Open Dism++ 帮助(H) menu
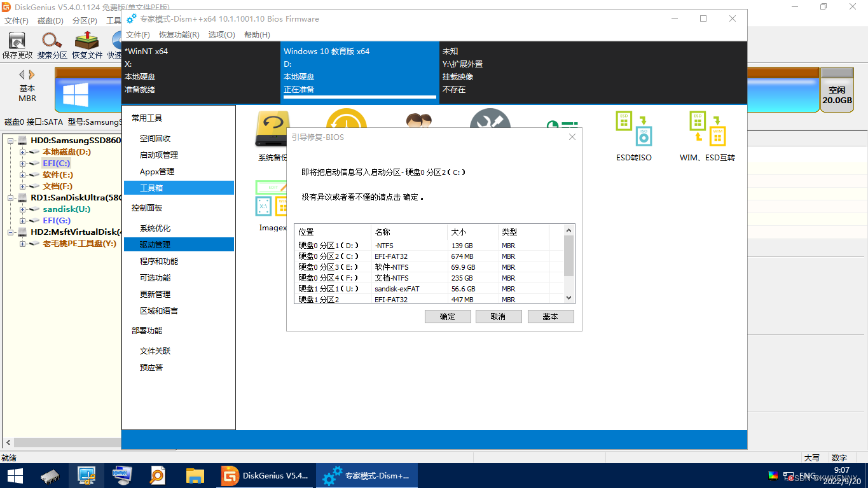Image resolution: width=868 pixels, height=488 pixels. click(x=257, y=35)
